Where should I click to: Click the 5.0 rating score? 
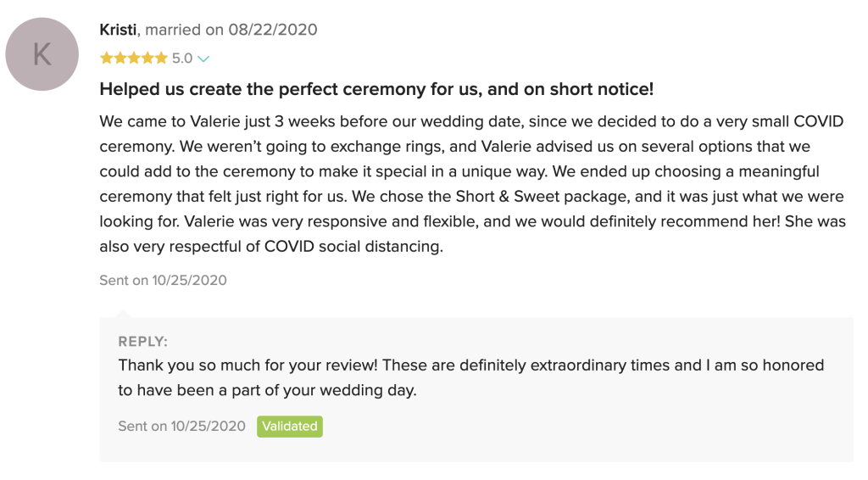pyautogui.click(x=182, y=59)
